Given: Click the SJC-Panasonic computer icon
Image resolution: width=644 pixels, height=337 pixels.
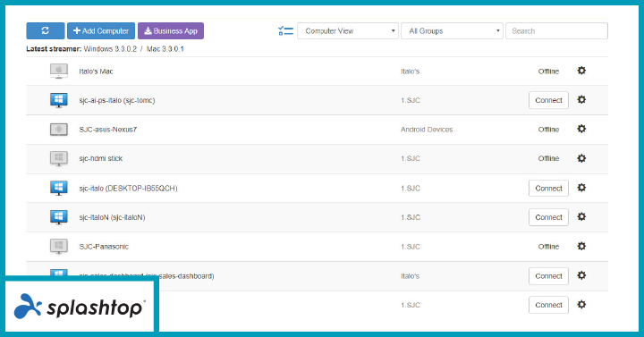Looking at the screenshot, I should coord(59,247).
